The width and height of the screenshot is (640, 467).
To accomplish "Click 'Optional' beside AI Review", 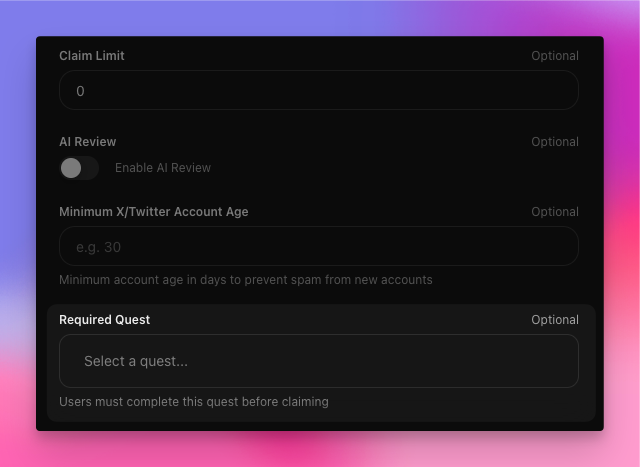I will [555, 142].
